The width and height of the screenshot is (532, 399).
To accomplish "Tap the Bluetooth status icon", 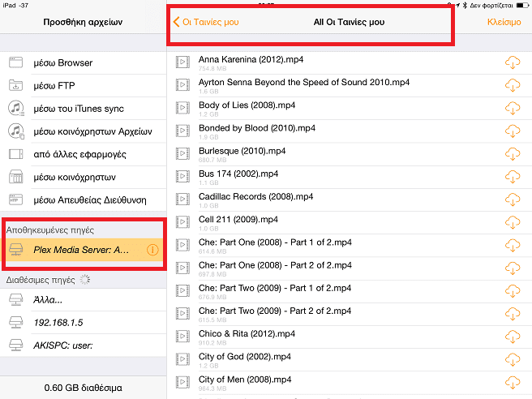I will click(465, 5).
